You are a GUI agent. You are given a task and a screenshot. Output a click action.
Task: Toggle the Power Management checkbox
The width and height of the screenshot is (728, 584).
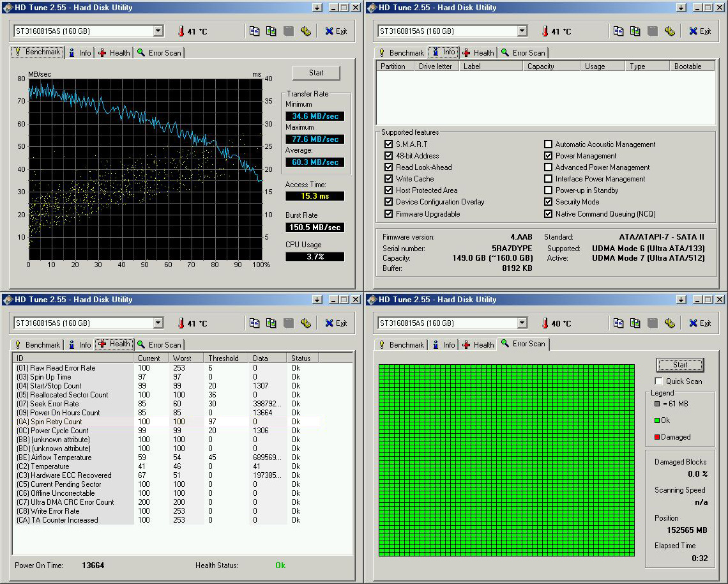coord(548,155)
